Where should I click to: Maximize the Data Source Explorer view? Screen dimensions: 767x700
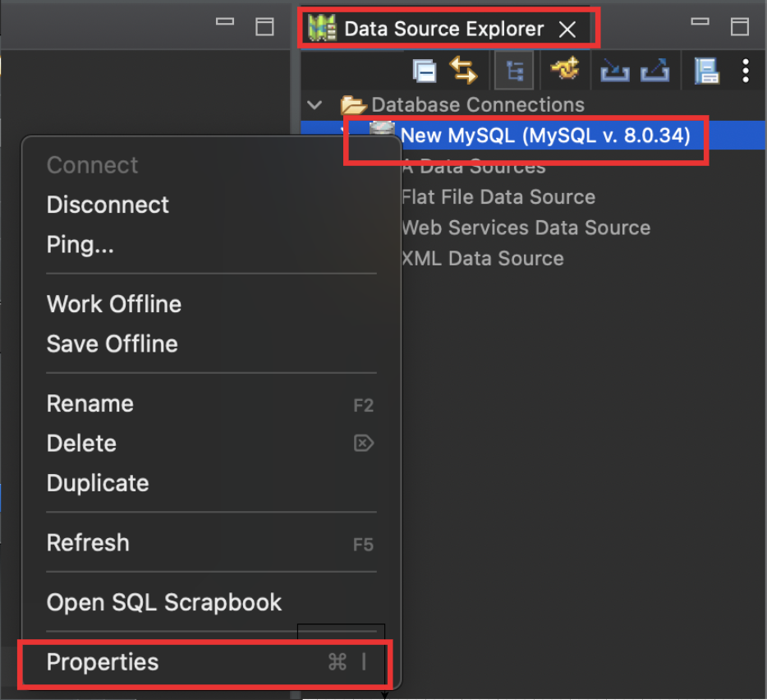(x=740, y=26)
